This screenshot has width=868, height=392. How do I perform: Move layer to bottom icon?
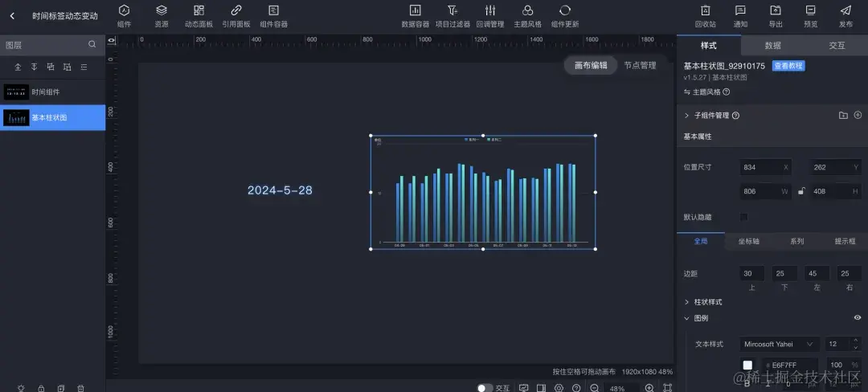[35, 67]
